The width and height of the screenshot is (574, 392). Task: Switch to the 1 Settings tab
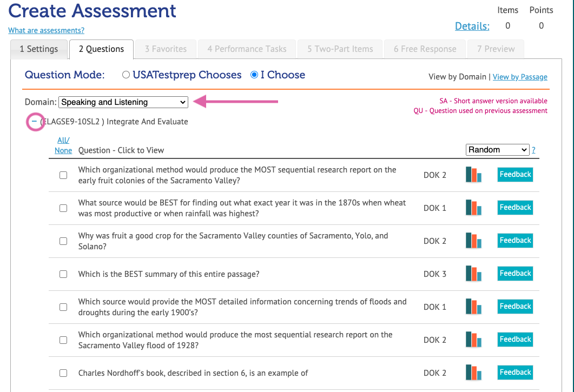click(x=39, y=49)
